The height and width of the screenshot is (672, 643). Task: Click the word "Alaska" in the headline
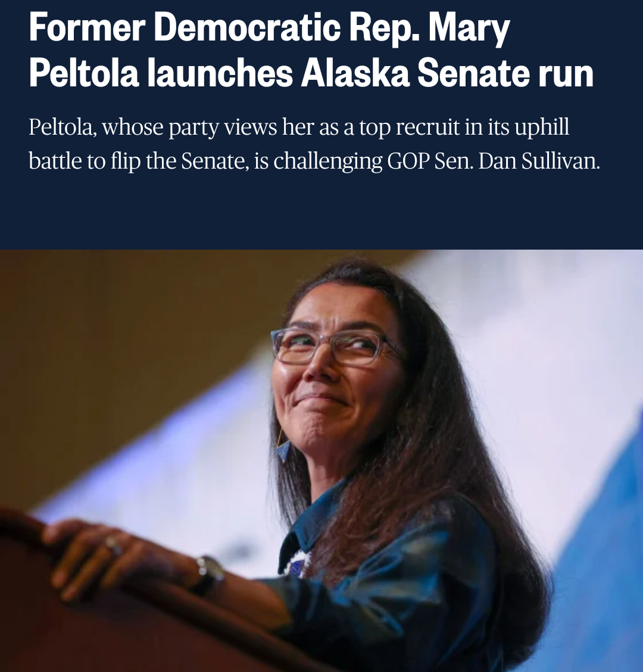coord(355,73)
